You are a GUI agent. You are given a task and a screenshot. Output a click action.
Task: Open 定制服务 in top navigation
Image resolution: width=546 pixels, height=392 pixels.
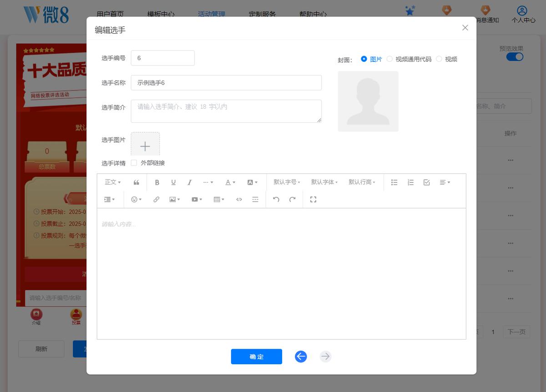tap(263, 14)
